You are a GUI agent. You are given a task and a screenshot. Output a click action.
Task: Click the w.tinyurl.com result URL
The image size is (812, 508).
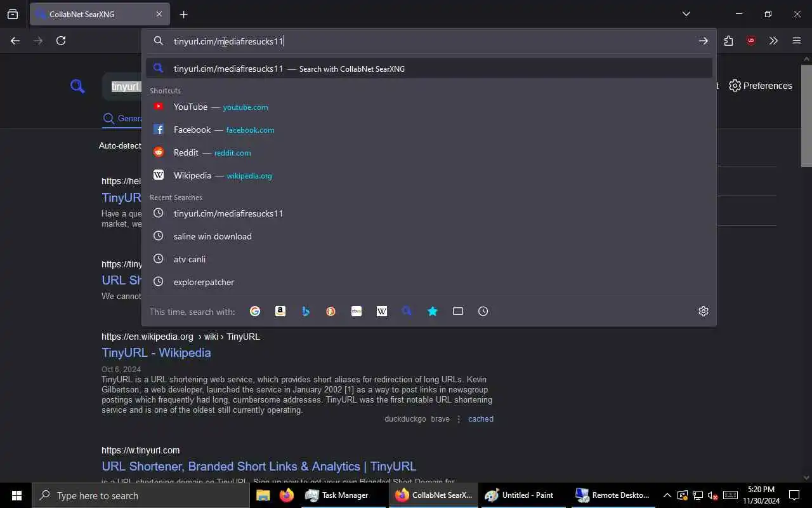(140, 450)
